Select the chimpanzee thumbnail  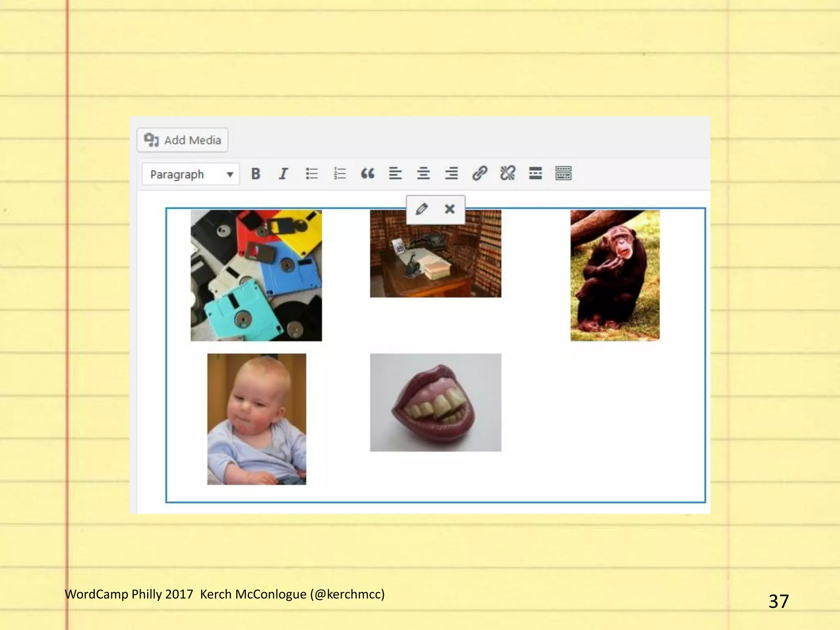tap(615, 276)
